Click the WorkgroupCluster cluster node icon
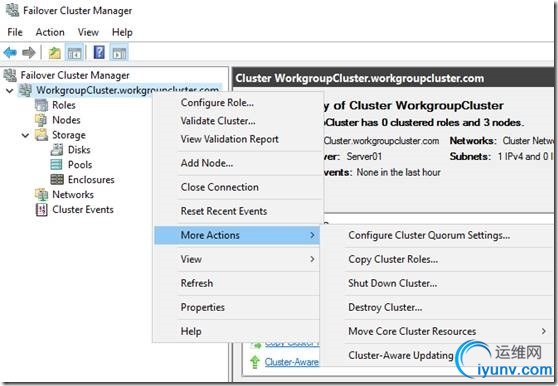The width and height of the screenshot is (558, 386). (25, 90)
